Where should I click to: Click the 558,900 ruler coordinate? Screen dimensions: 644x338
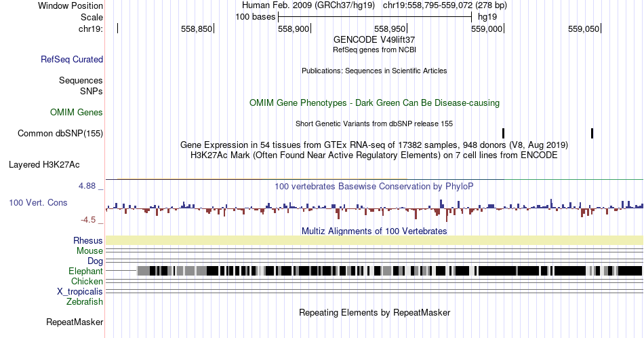click(294, 29)
